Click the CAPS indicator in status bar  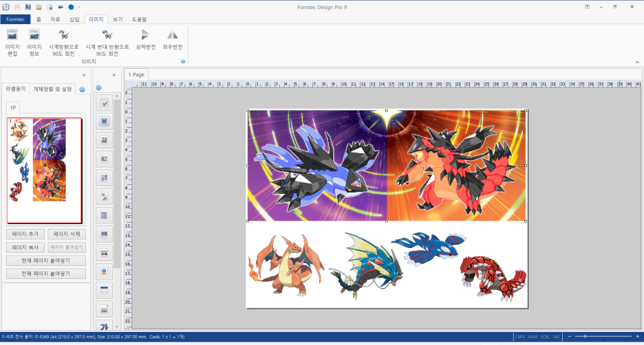pyautogui.click(x=520, y=337)
